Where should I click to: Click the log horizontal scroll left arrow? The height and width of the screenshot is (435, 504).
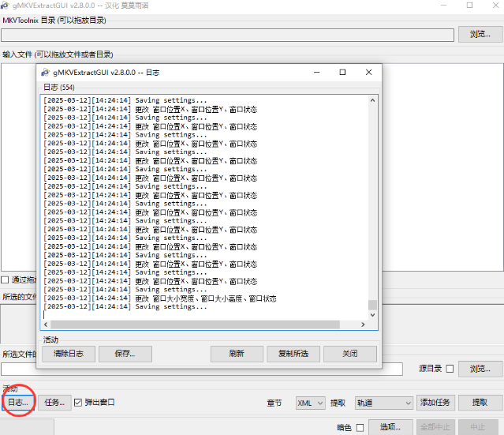pyautogui.click(x=46, y=324)
